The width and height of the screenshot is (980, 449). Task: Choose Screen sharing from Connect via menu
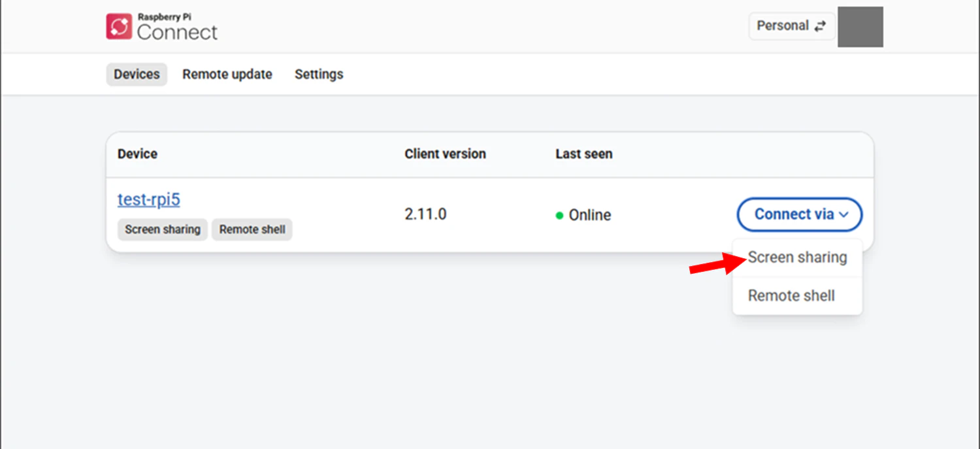798,258
